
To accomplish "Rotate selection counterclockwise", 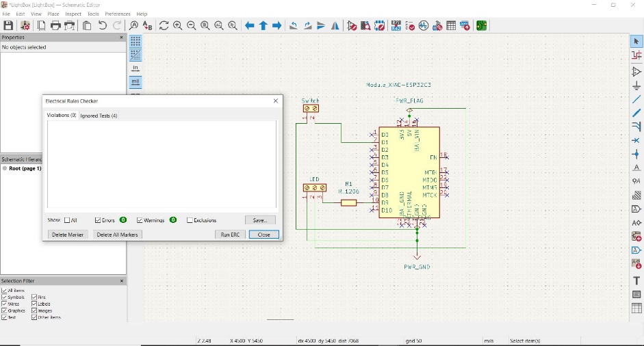I will 293,25.
